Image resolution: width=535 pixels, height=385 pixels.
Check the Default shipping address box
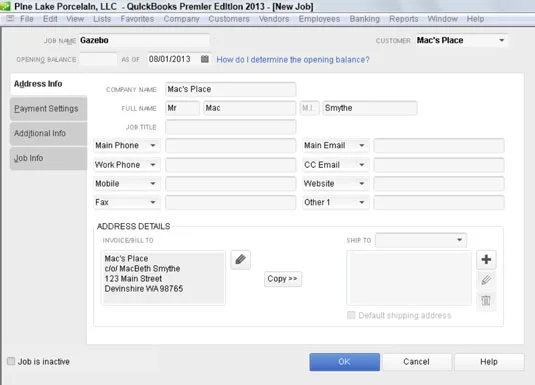pos(351,315)
